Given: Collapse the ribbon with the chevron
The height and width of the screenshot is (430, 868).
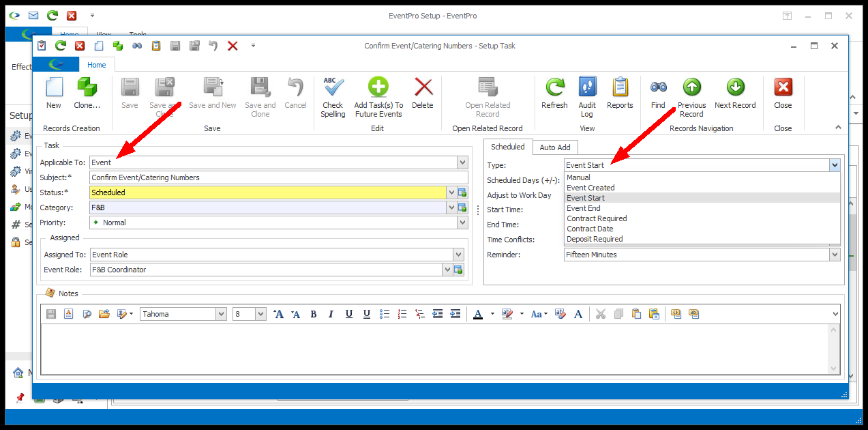Looking at the screenshot, I should [838, 128].
